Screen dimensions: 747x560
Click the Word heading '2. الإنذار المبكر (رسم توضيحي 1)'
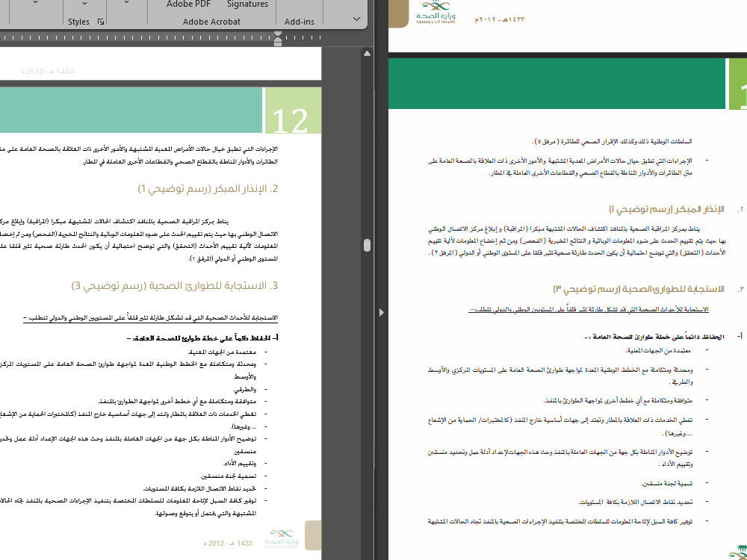pyautogui.click(x=208, y=189)
